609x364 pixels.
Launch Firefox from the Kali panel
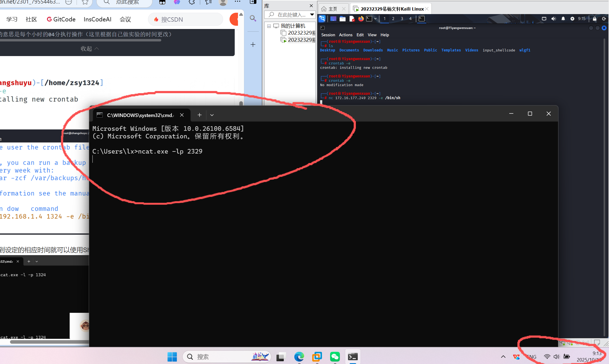(x=361, y=19)
